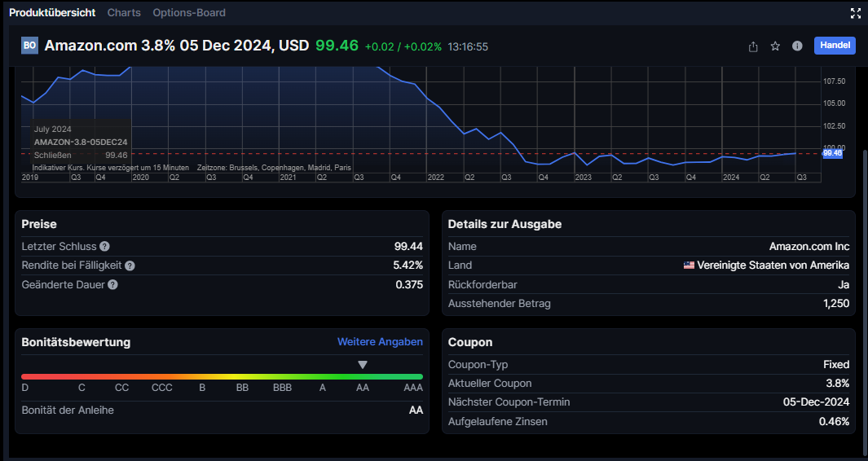Click the Zeitzone Brussels, Copenhagen text
This screenshot has height=461, width=868.
274,167
